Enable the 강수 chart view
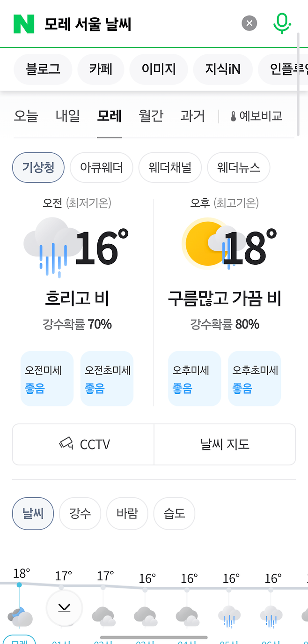 [80, 513]
